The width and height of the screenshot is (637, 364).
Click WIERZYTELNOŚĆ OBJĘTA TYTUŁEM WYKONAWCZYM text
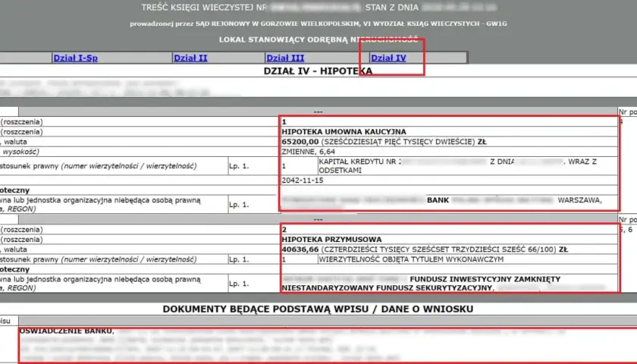click(411, 259)
